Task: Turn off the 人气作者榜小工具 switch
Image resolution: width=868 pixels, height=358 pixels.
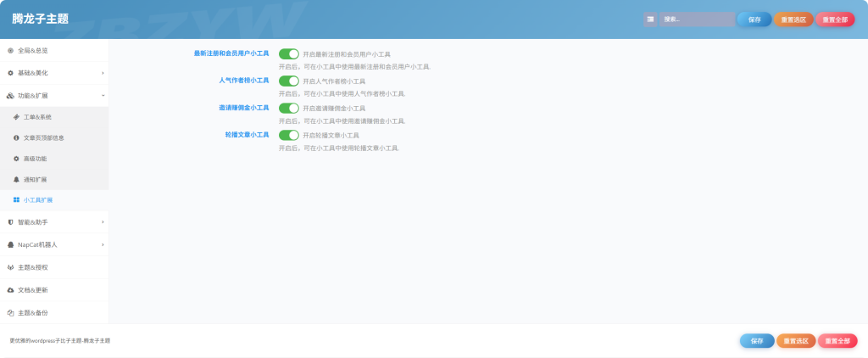Action: click(x=289, y=81)
